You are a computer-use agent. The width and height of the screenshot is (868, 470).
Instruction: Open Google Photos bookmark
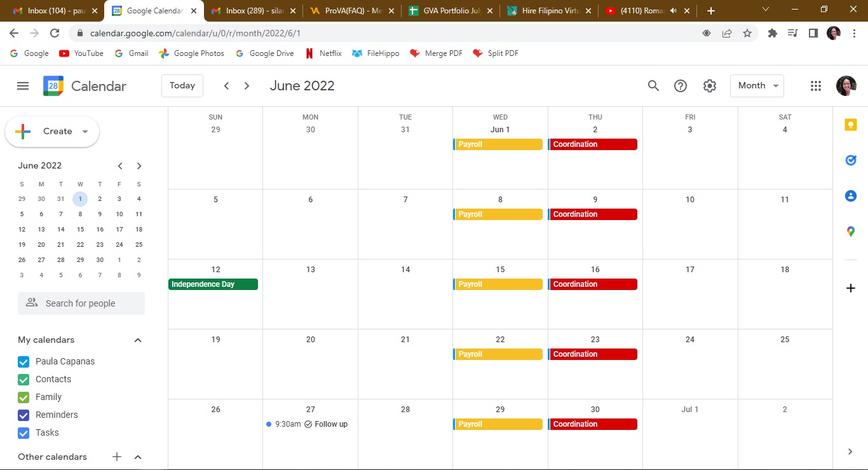coord(191,53)
